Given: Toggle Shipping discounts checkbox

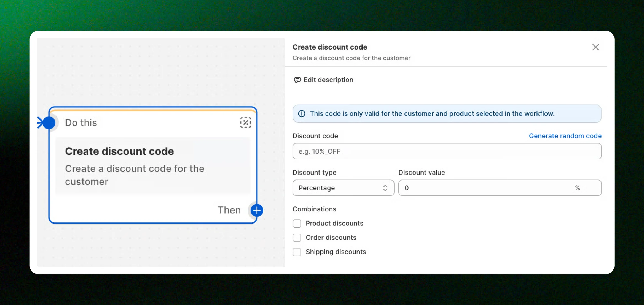Looking at the screenshot, I should (297, 252).
